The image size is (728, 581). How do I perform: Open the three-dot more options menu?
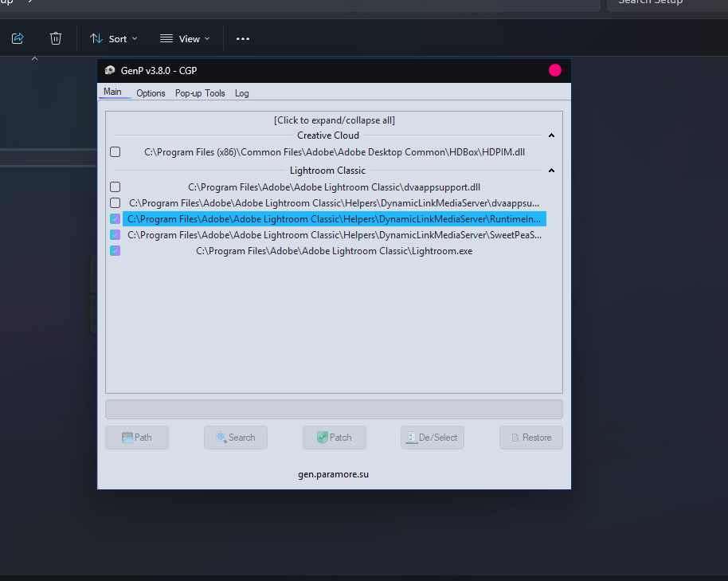coord(243,39)
